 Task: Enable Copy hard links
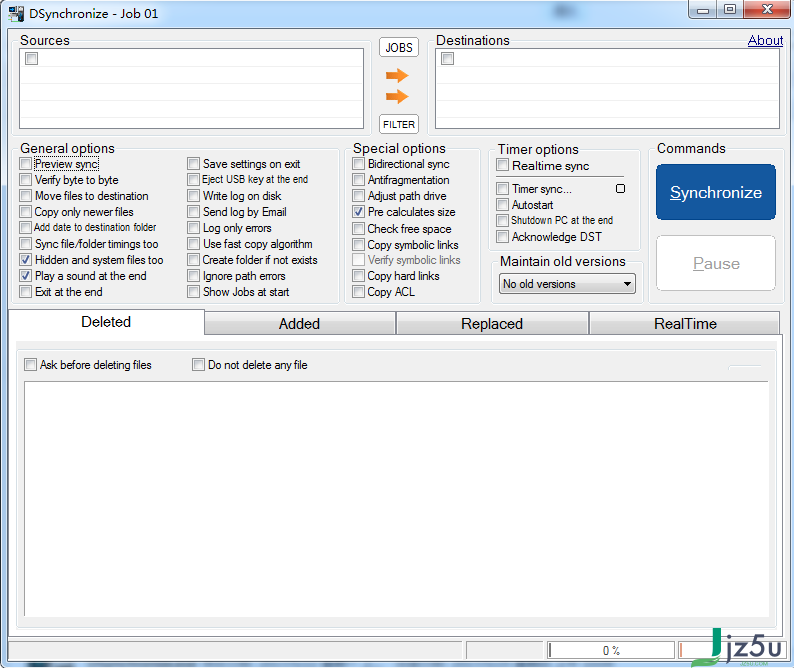359,276
